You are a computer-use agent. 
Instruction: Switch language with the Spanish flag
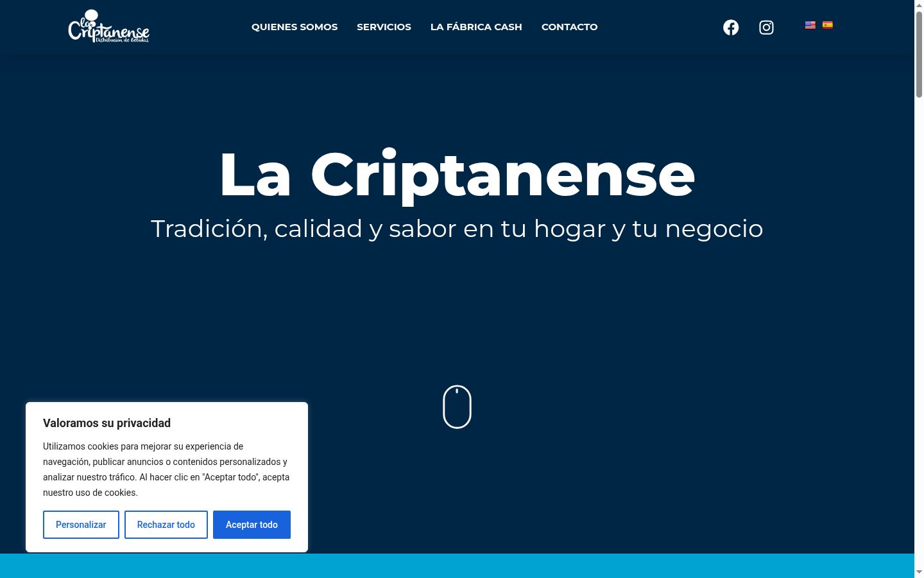coord(828,25)
